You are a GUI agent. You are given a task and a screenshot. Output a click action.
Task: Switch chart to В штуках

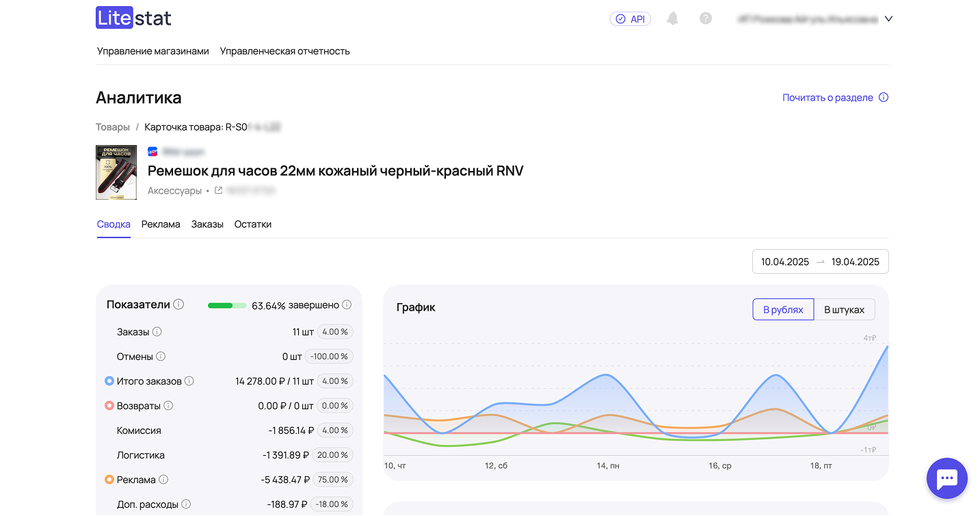(x=844, y=309)
